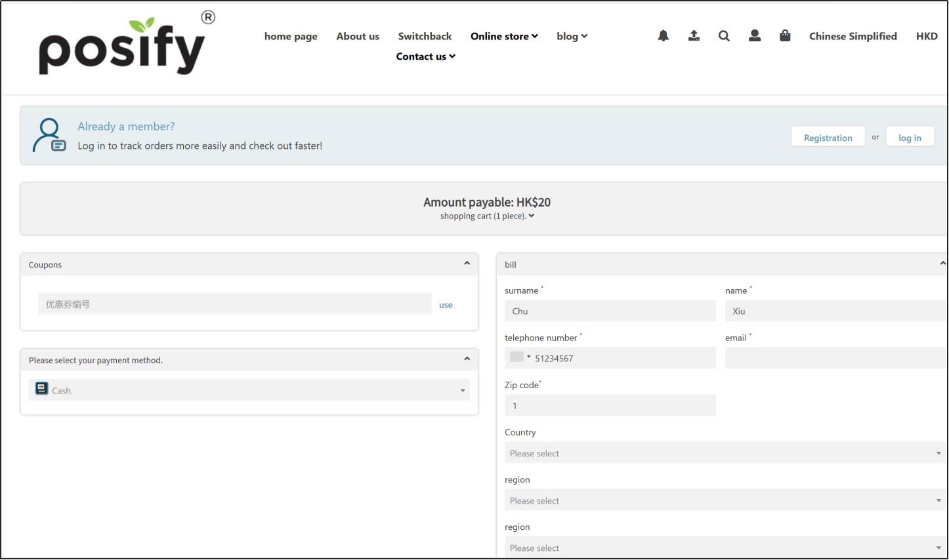
Task: Click the email input field
Action: 835,358
